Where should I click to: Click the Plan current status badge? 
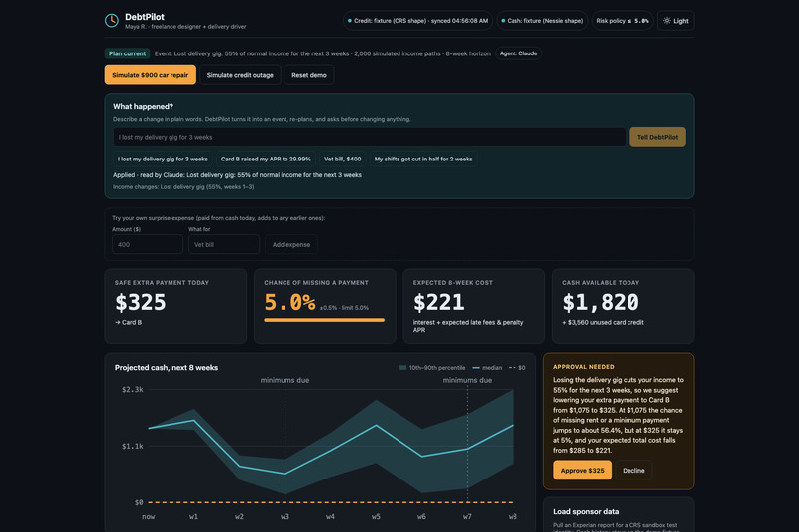click(x=128, y=53)
